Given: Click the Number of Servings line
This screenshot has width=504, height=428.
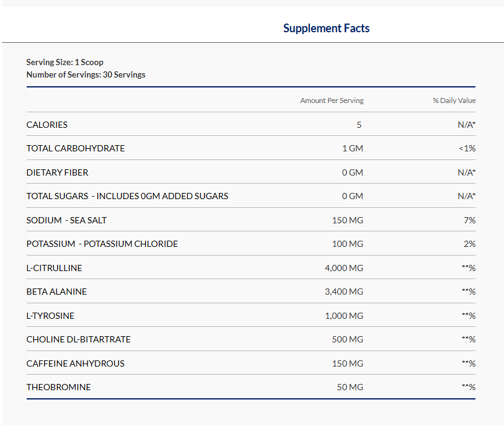Looking at the screenshot, I should tap(86, 75).
